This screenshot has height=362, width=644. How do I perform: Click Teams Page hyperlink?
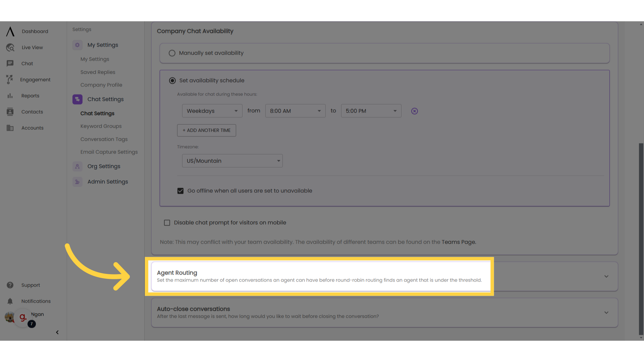click(x=458, y=242)
